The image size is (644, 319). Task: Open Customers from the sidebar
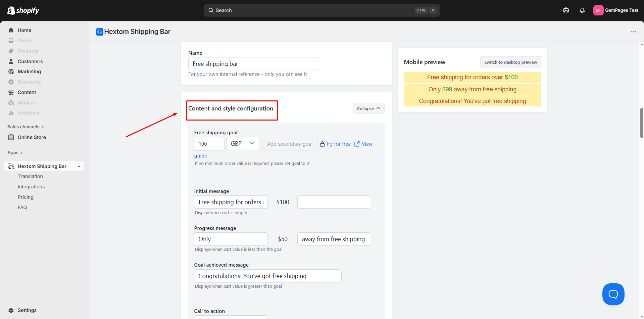(30, 61)
